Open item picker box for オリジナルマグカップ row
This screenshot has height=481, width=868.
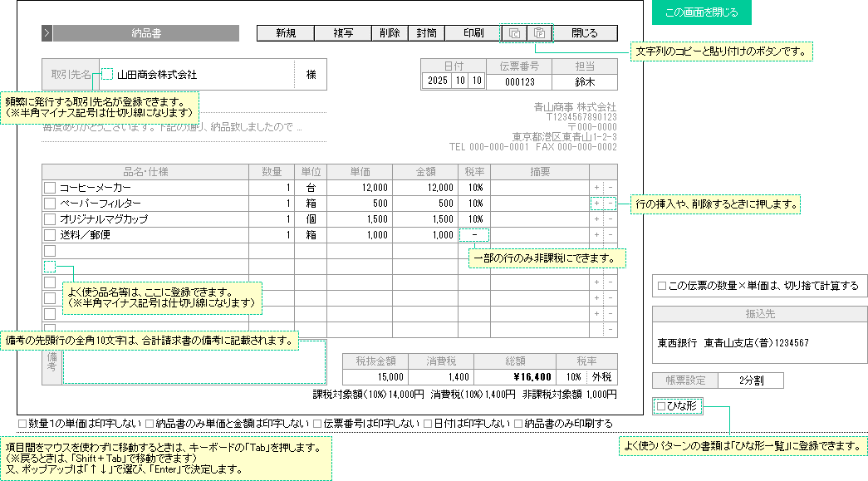click(50, 219)
